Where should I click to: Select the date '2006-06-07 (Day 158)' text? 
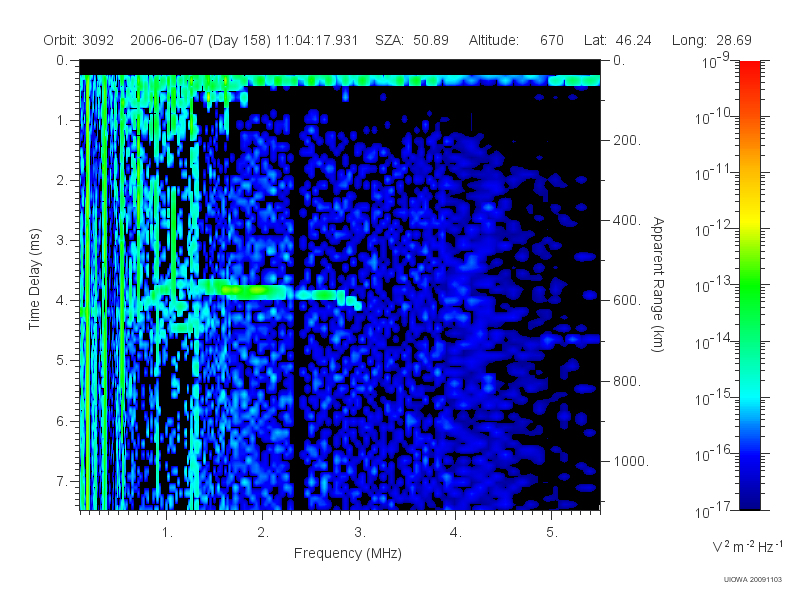click(x=201, y=40)
